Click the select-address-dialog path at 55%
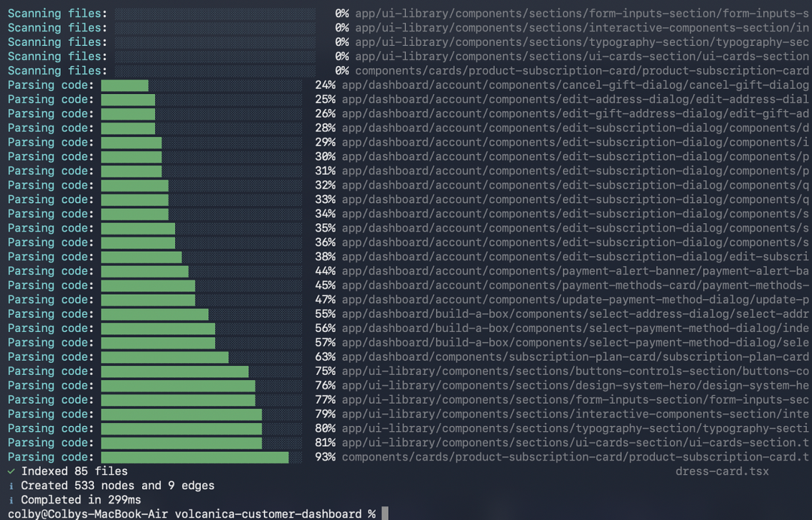 click(x=574, y=314)
